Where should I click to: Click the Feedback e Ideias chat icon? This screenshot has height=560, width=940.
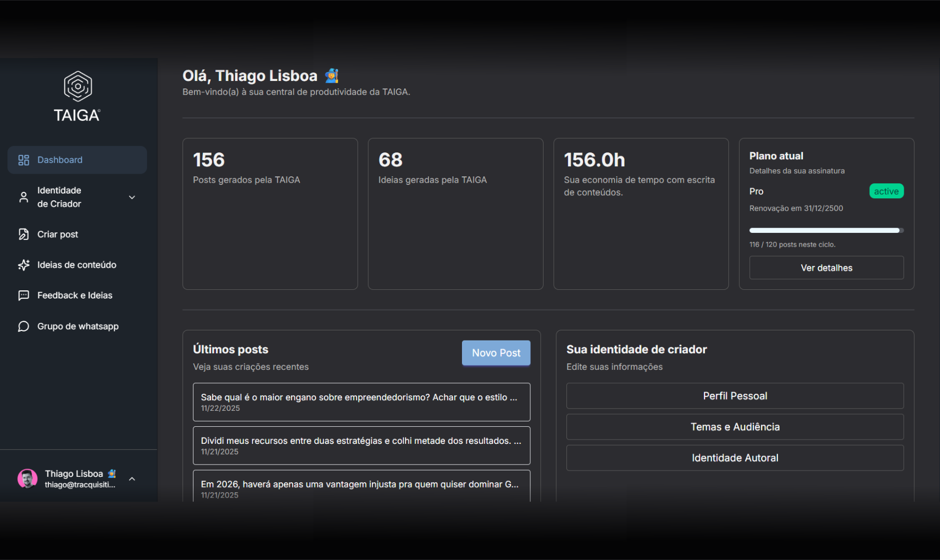pos(23,295)
